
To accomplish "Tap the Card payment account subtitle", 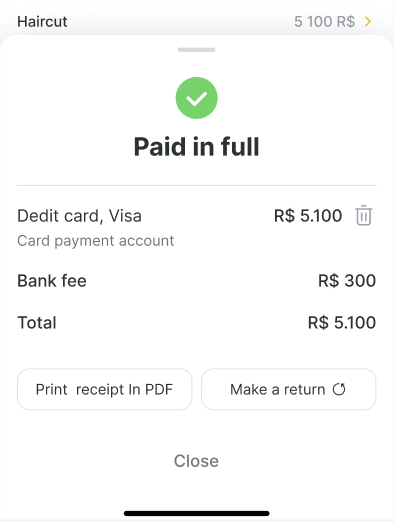I will click(96, 241).
